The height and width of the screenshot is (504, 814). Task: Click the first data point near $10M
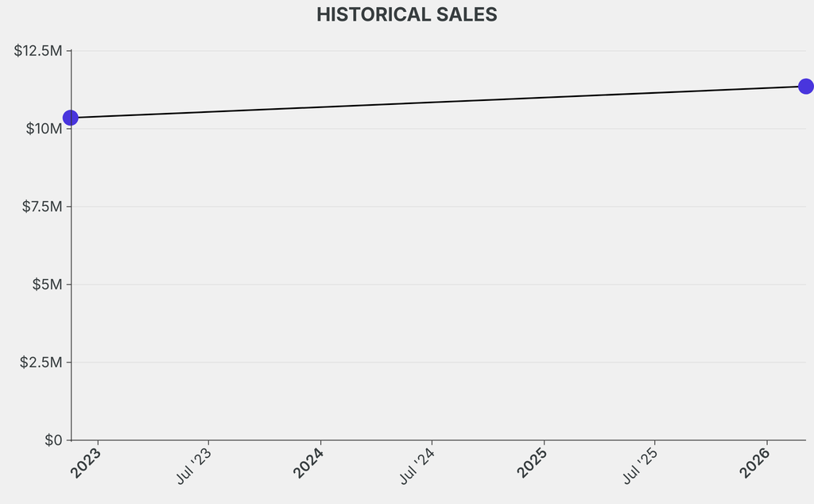tap(71, 118)
